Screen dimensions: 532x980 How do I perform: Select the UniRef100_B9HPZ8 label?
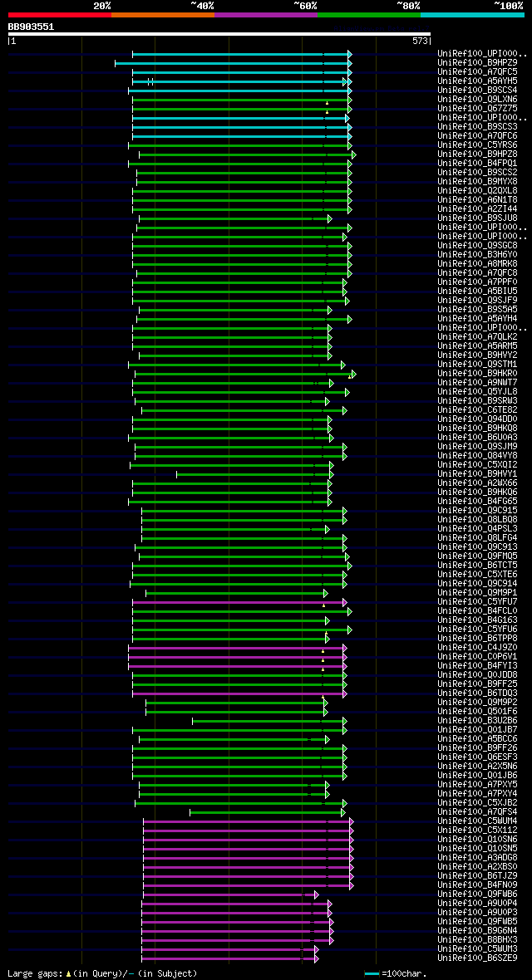(477, 154)
